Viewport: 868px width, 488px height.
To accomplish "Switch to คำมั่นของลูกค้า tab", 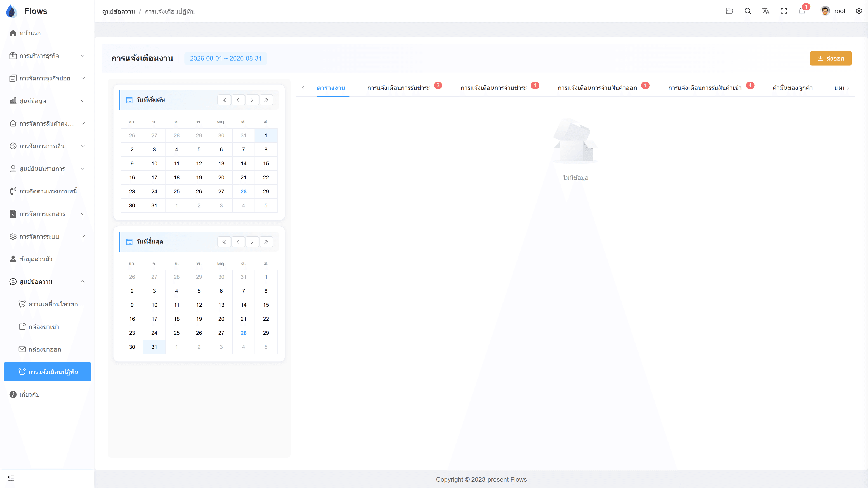I will [793, 88].
